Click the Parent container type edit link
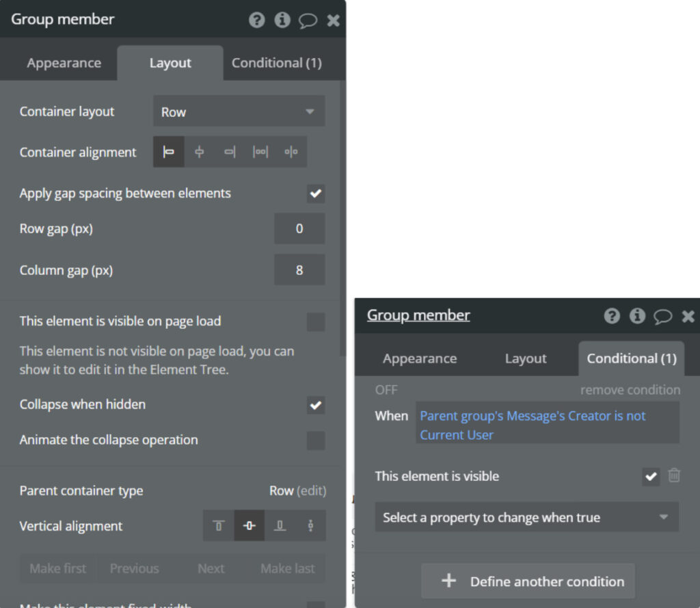Image resolution: width=700 pixels, height=608 pixels. pyautogui.click(x=312, y=490)
